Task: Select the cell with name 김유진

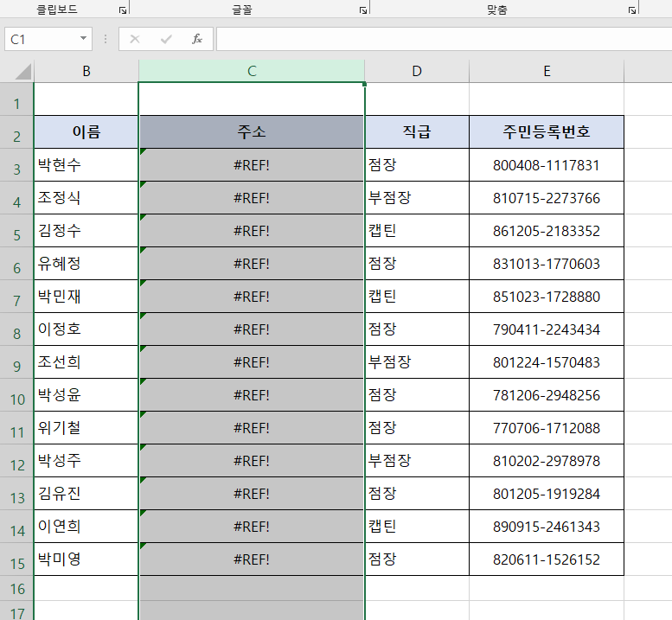Action: [86, 494]
